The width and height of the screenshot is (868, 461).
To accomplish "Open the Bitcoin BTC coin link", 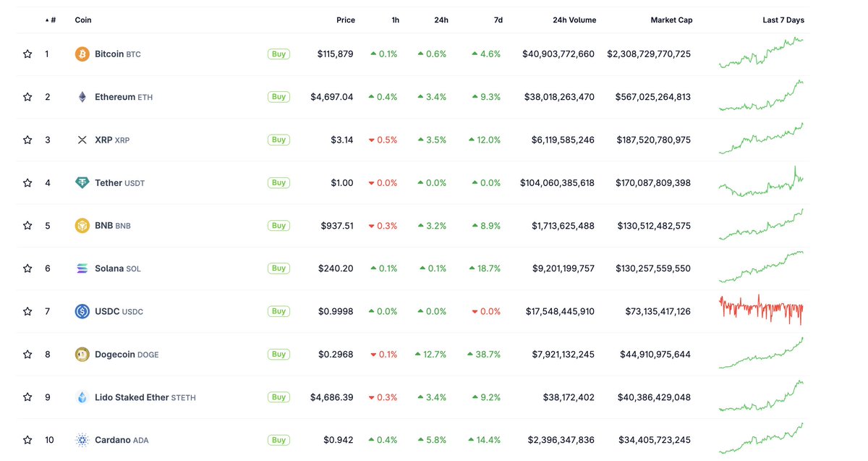I will click(x=118, y=54).
